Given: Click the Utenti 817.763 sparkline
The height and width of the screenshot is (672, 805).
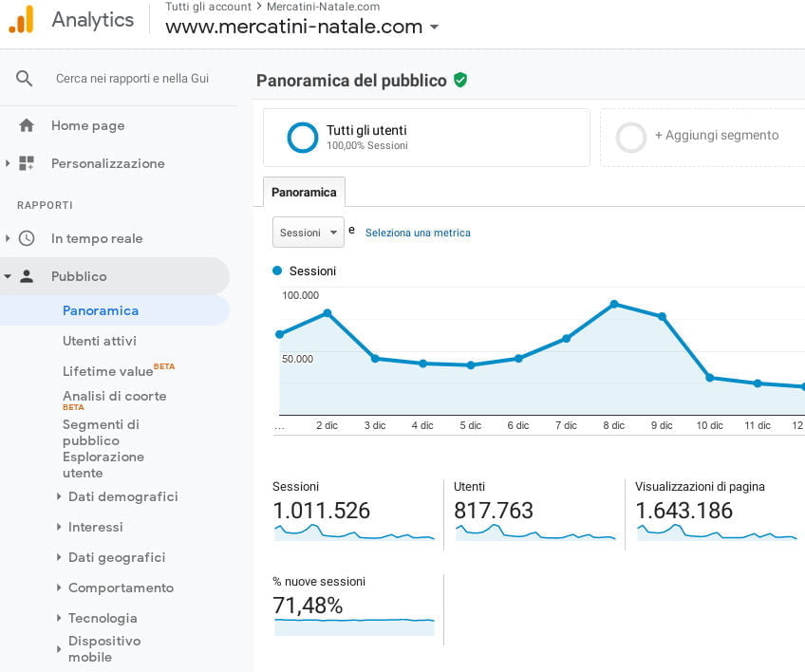Looking at the screenshot, I should (535, 532).
